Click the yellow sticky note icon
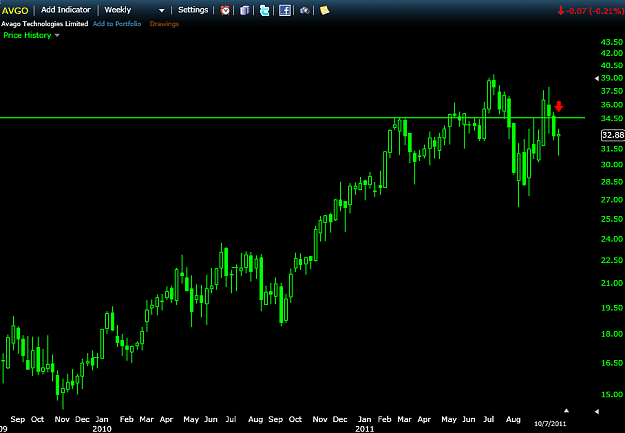This screenshot has width=625, height=433. pyautogui.click(x=324, y=10)
